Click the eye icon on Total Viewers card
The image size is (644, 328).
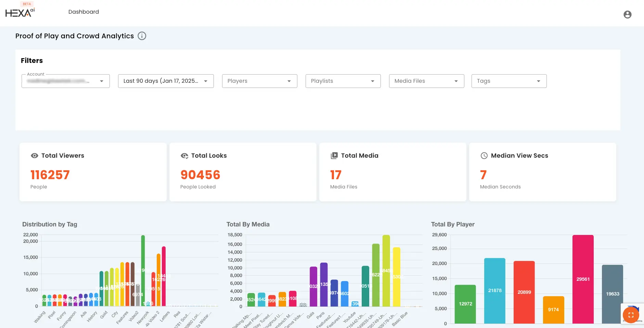tap(34, 156)
